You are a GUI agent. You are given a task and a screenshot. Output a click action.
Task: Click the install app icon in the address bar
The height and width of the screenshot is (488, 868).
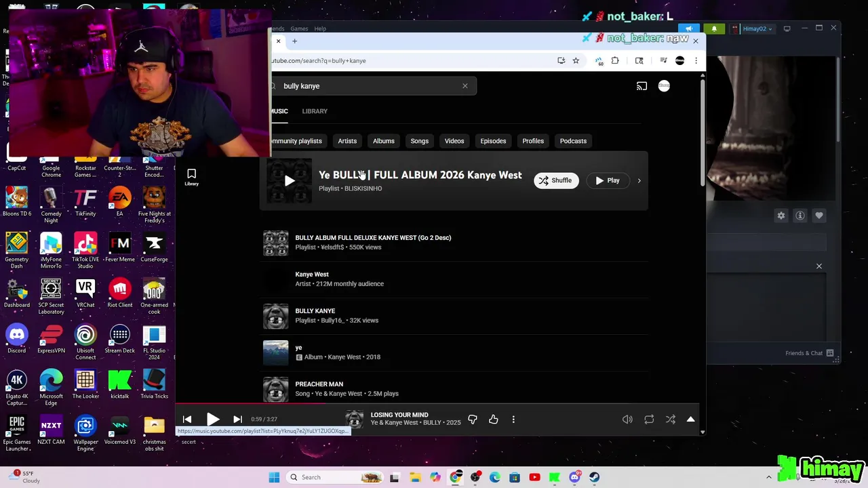click(561, 60)
